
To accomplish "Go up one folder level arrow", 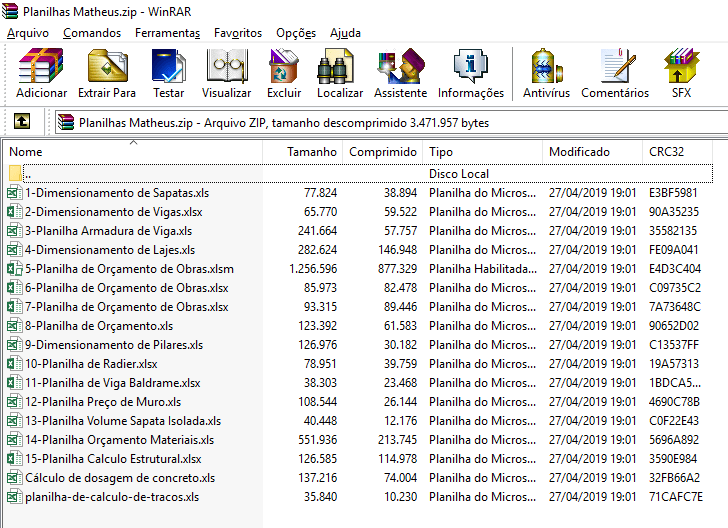I will pos(22,122).
